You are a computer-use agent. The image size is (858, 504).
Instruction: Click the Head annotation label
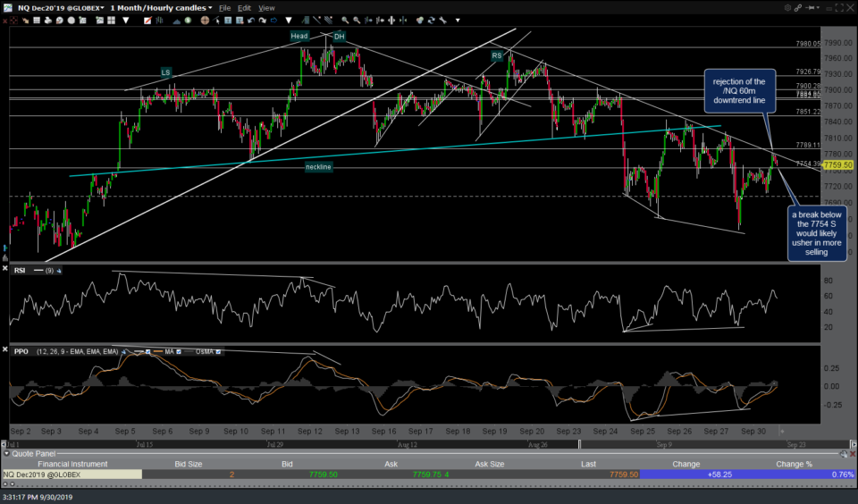click(299, 36)
